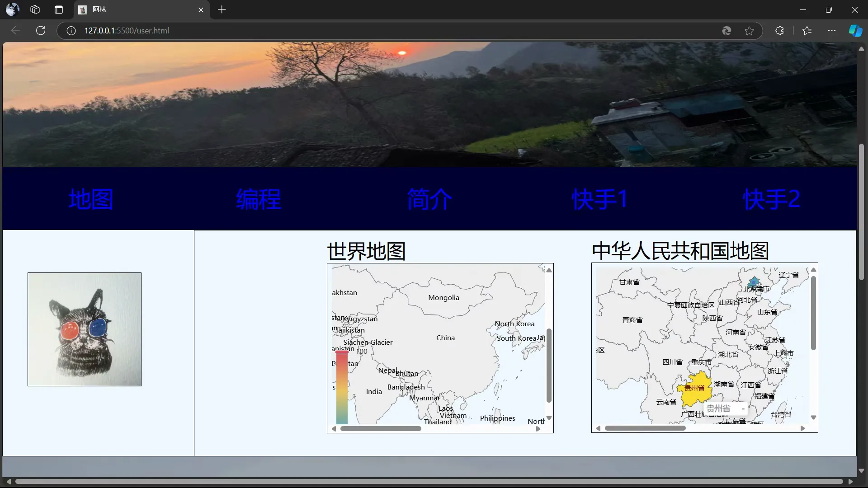Open Copilot sidebar icon
868x488 pixels.
click(855, 31)
